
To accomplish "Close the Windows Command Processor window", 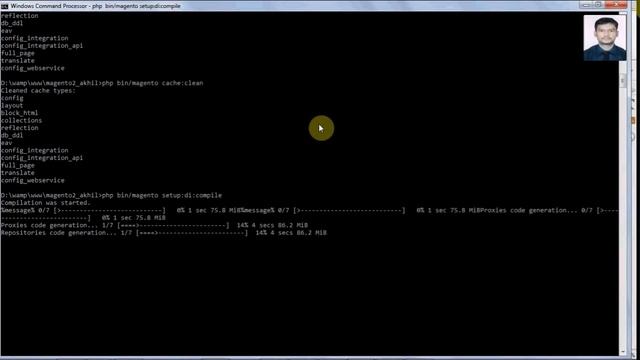I will (x=616, y=5).
